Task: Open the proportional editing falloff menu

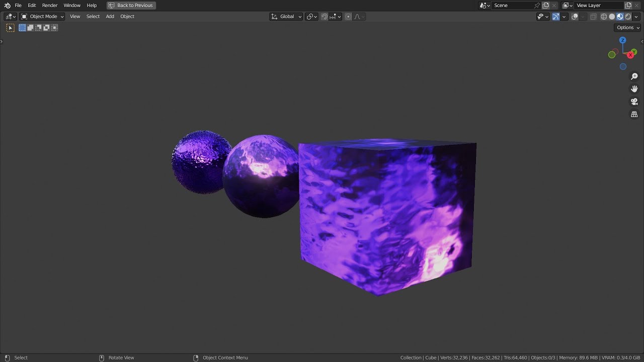Action: (359, 16)
